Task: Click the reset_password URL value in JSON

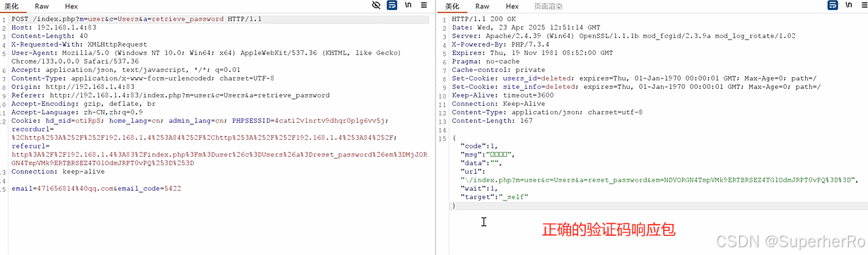Action: (x=659, y=179)
